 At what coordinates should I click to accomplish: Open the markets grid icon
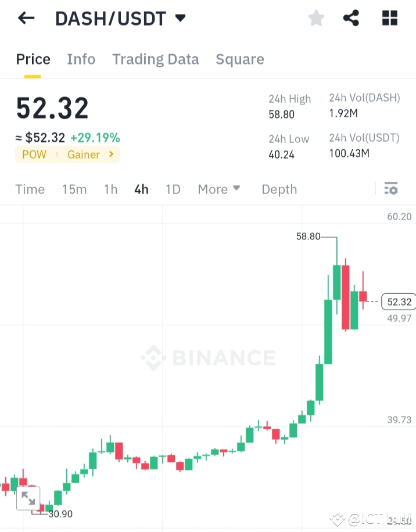(389, 17)
